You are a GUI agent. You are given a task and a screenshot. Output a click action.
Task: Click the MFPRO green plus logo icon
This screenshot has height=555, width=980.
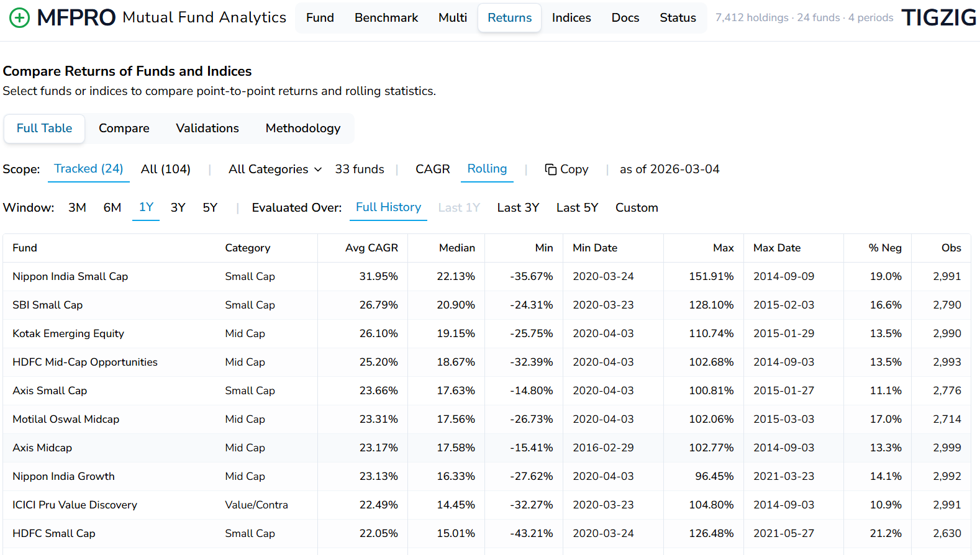(19, 17)
